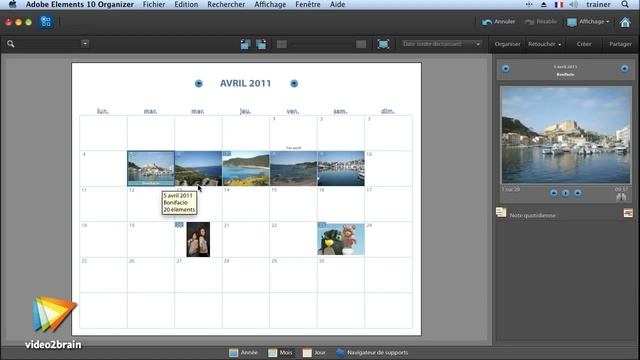The width and height of the screenshot is (640, 360).
Task: Click the large thumbnail size icon
Action: (361, 44)
